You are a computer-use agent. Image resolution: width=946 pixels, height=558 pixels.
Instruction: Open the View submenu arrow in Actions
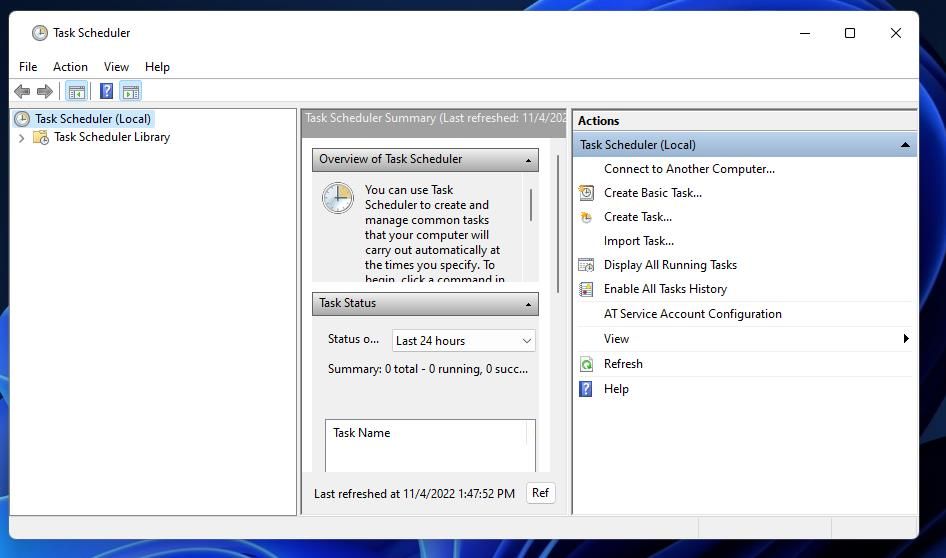906,338
